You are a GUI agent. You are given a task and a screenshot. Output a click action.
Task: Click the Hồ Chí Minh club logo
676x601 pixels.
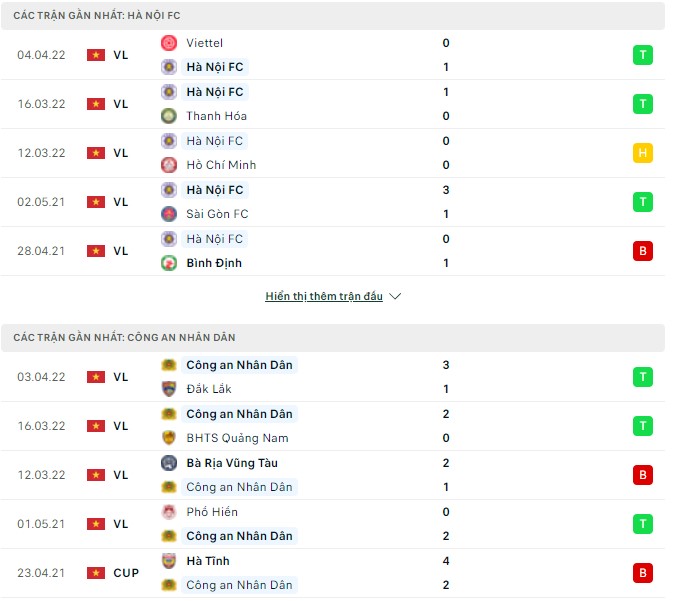(169, 165)
